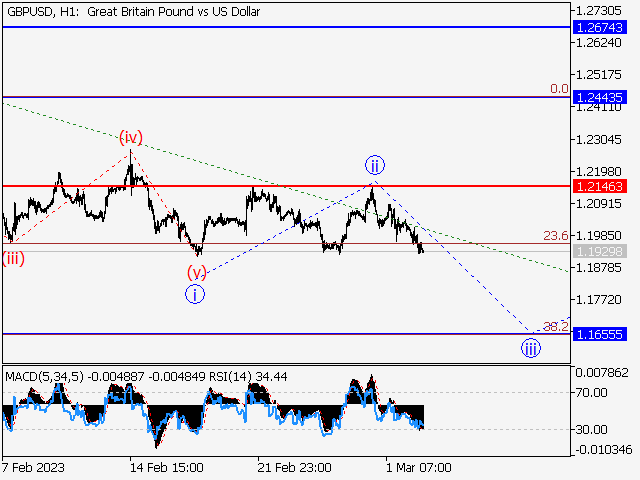Click the 1.25175 price axis value
This screenshot has height=480, width=640.
(598, 75)
